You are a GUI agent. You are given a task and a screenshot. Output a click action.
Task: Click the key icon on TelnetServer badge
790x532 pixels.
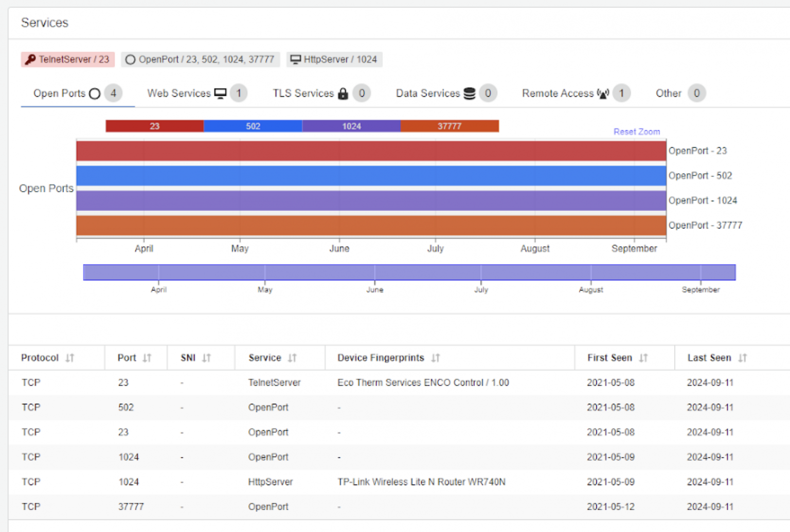(30, 59)
